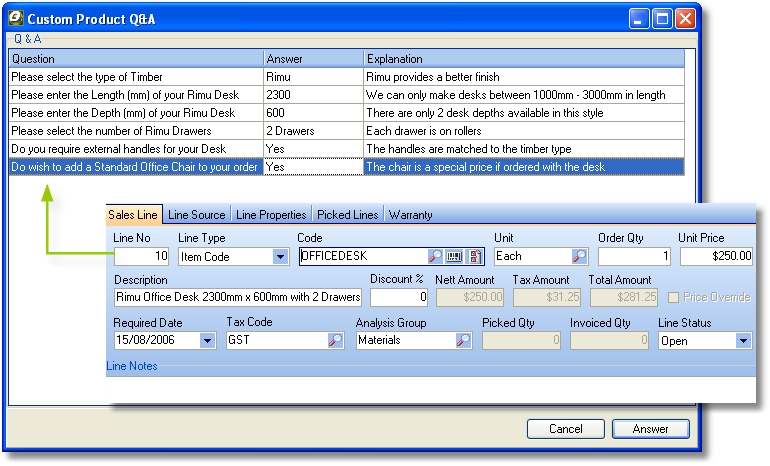Click the Discount % input field
This screenshot has height=466, width=770.
click(x=399, y=297)
